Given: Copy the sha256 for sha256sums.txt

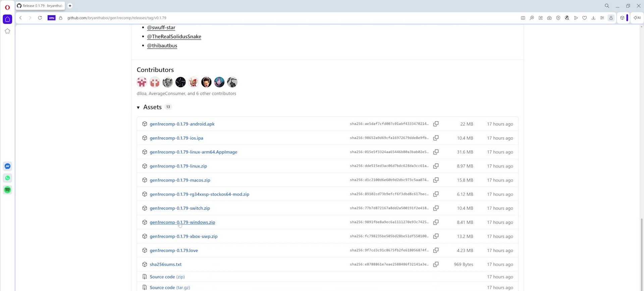Looking at the screenshot, I should 436,264.
